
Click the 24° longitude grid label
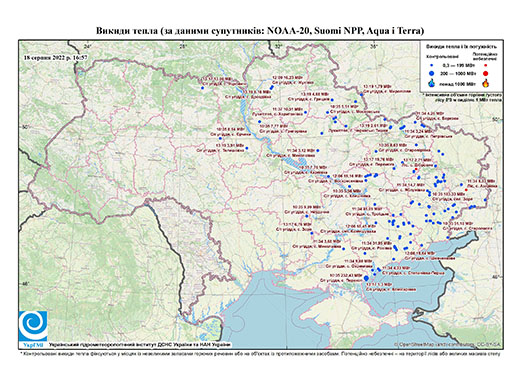[88, 46]
